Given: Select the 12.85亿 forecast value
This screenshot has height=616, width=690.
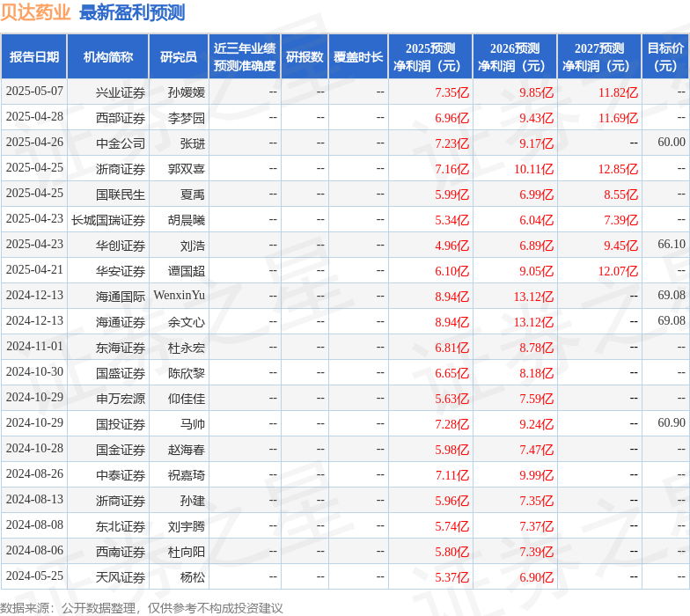Looking at the screenshot, I should pos(617,169).
